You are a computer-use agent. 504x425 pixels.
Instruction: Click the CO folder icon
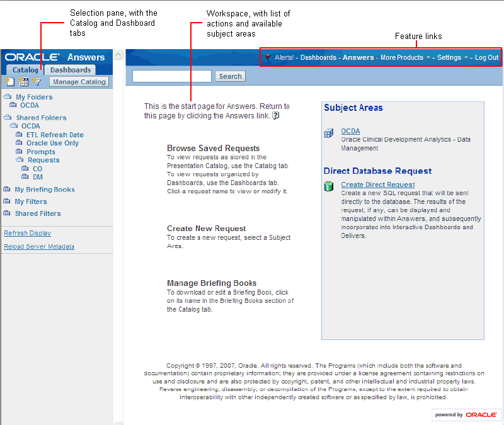[25, 168]
